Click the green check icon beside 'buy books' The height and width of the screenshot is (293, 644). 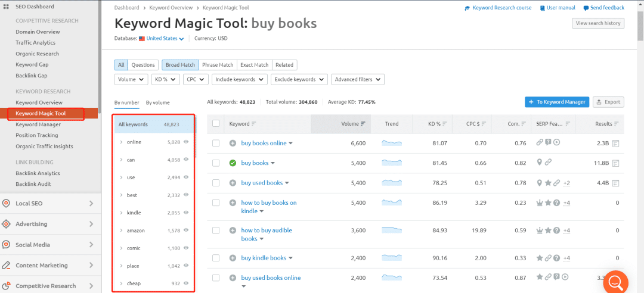click(x=233, y=163)
